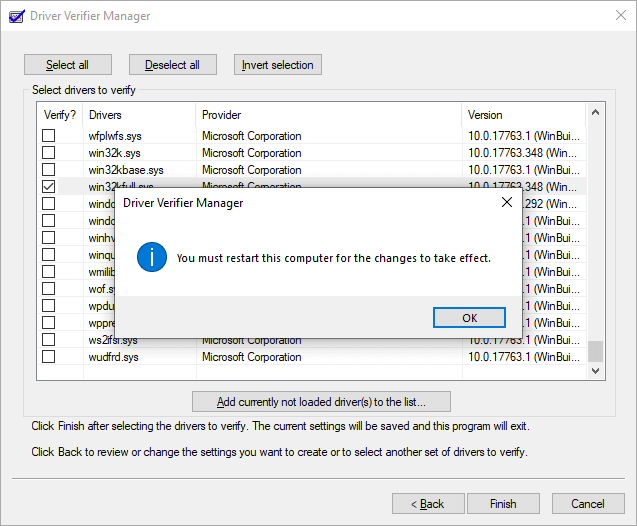Click OK in the restart message dialog
Image resolution: width=637 pixels, height=526 pixels.
click(x=469, y=317)
